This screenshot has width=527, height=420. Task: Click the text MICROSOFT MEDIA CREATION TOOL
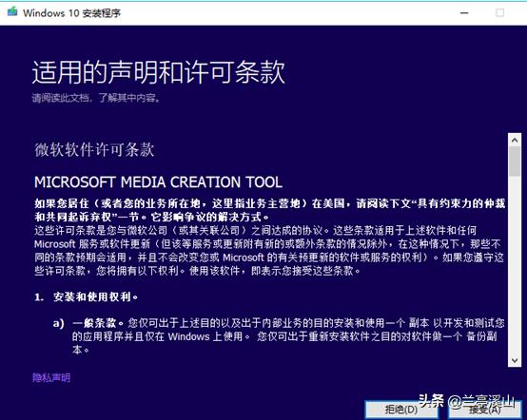[x=158, y=182]
